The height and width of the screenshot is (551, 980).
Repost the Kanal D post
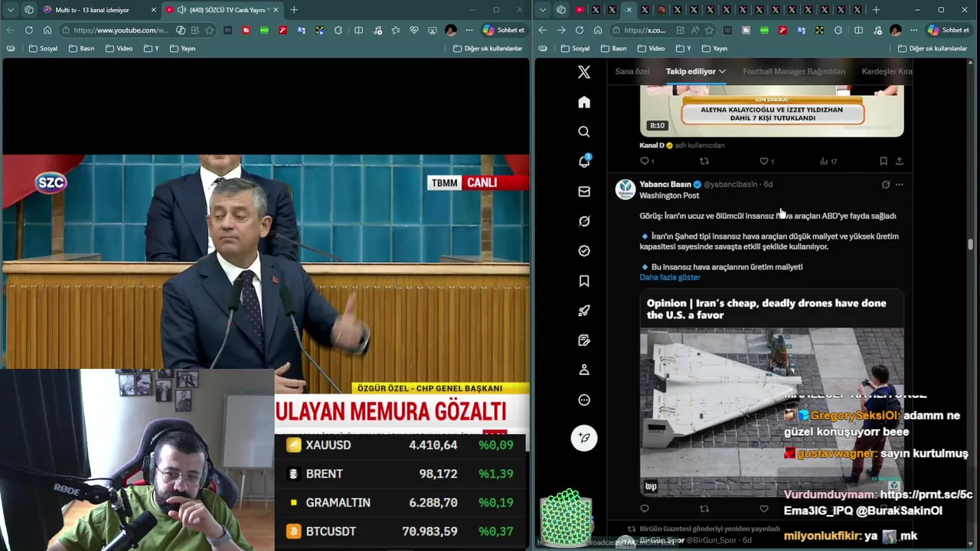[x=704, y=161]
